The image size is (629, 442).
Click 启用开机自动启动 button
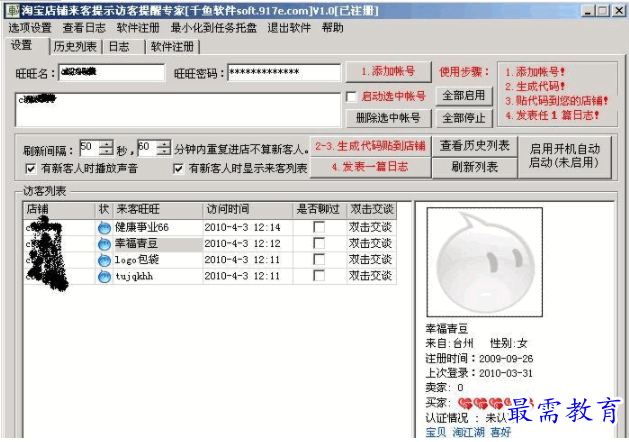tap(564, 156)
